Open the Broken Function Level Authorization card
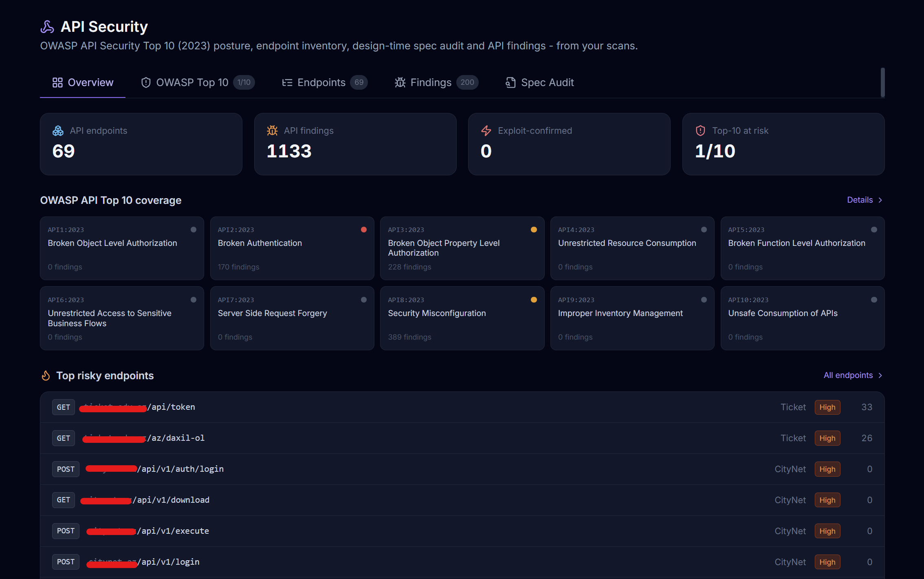Image resolution: width=924 pixels, height=579 pixels. click(x=803, y=248)
